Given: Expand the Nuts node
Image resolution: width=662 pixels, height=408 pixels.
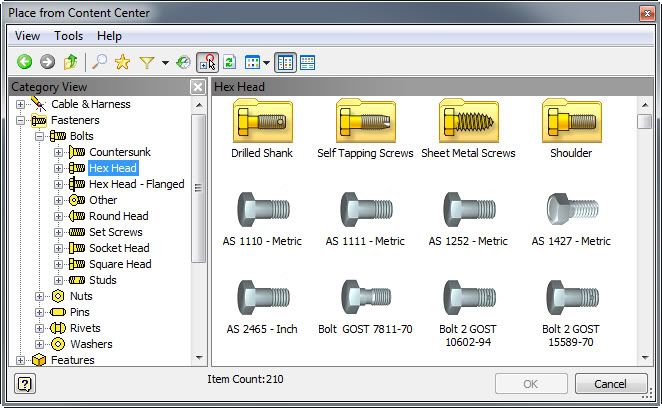Looking at the screenshot, I should tap(39, 296).
